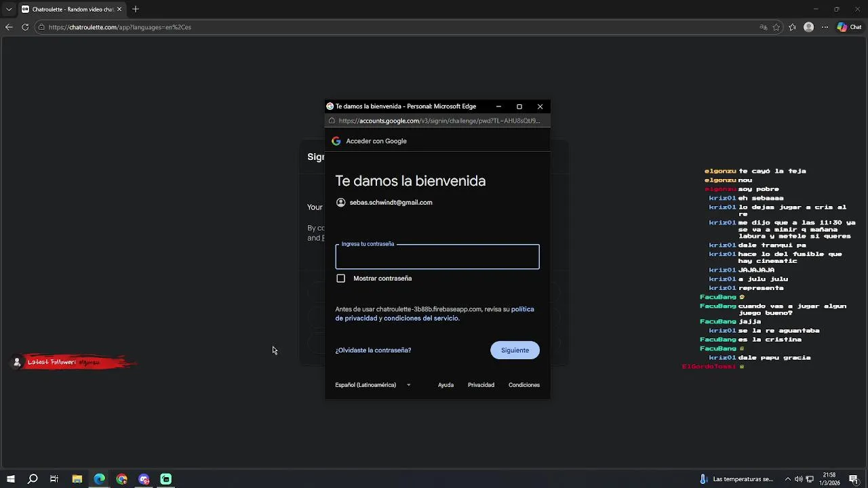Click the Google logo in sign-in header
This screenshot has width=868, height=488.
tap(336, 141)
